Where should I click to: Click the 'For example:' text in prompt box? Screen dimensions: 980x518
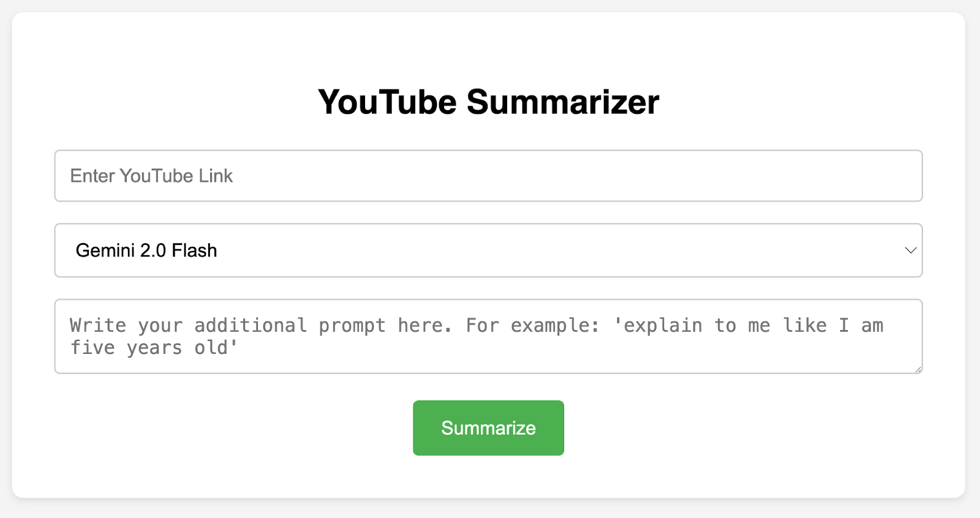[532, 326]
